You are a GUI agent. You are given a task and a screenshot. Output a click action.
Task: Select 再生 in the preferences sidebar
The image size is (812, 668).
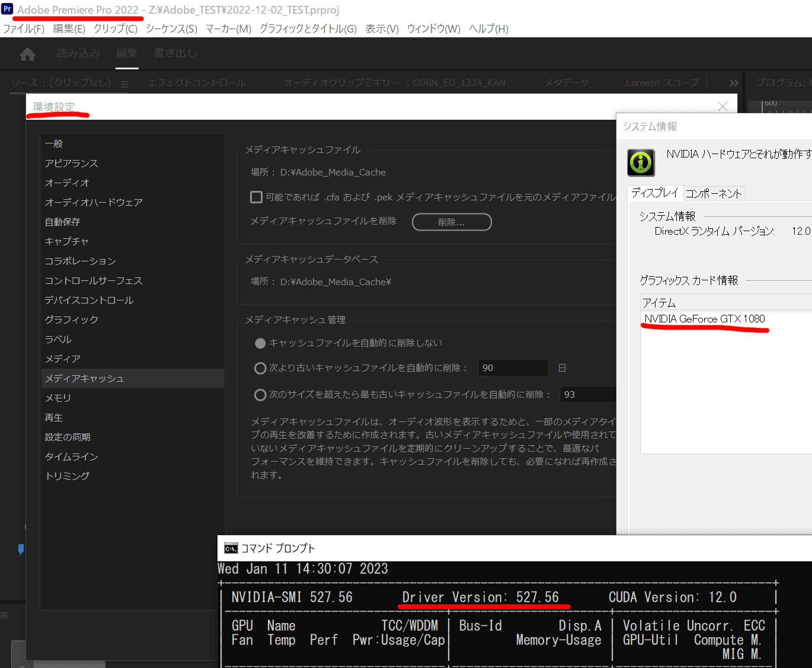(53, 417)
